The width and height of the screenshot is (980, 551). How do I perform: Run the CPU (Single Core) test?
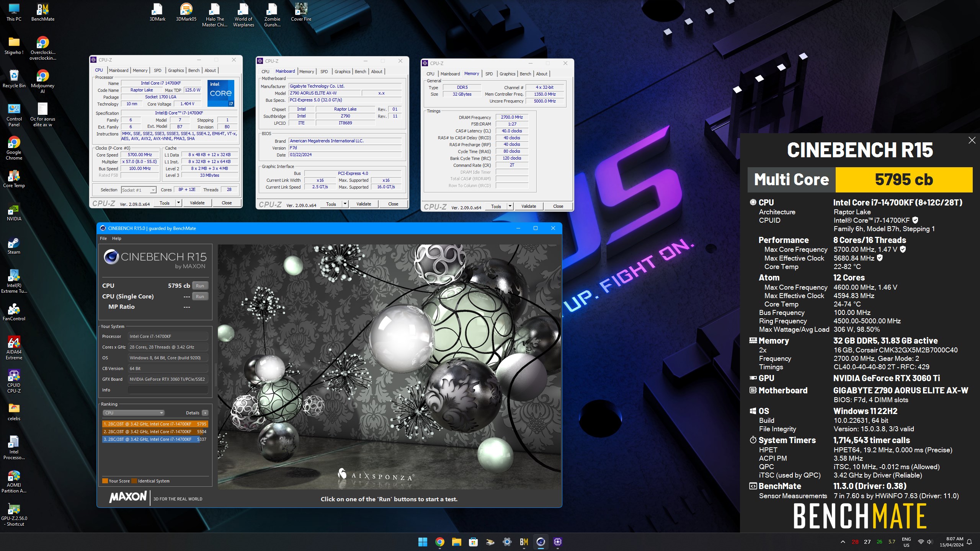point(200,297)
